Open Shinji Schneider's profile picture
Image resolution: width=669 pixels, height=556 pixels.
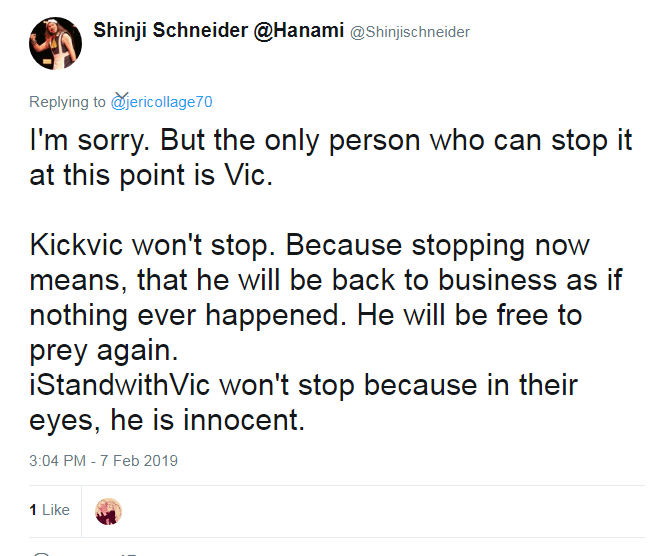pyautogui.click(x=55, y=43)
